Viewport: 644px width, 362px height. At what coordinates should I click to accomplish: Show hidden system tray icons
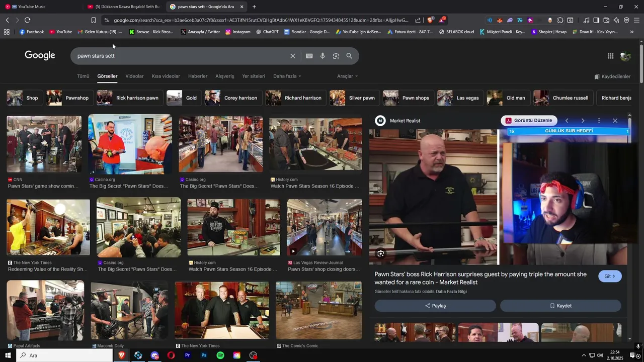point(584,355)
